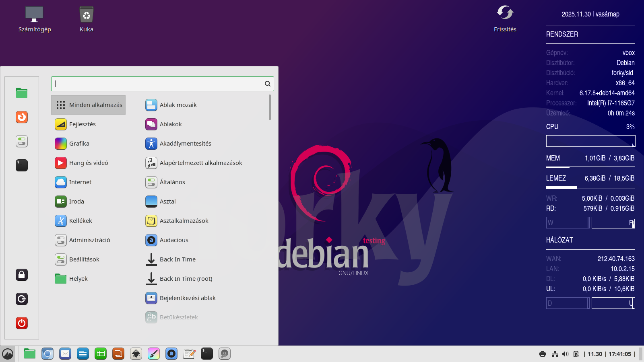Open Akadálymentesítés settings
644x362 pixels.
tap(185, 144)
